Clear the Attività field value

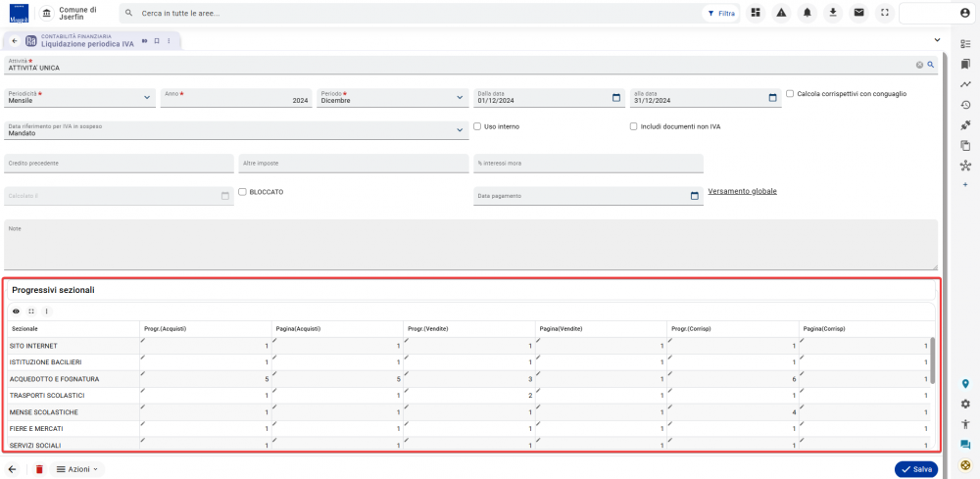tap(919, 65)
